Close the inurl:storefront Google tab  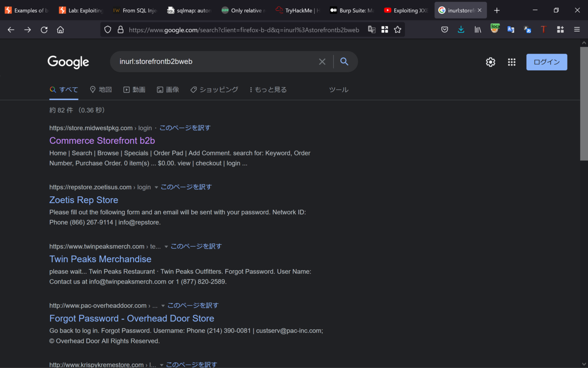pos(479,10)
